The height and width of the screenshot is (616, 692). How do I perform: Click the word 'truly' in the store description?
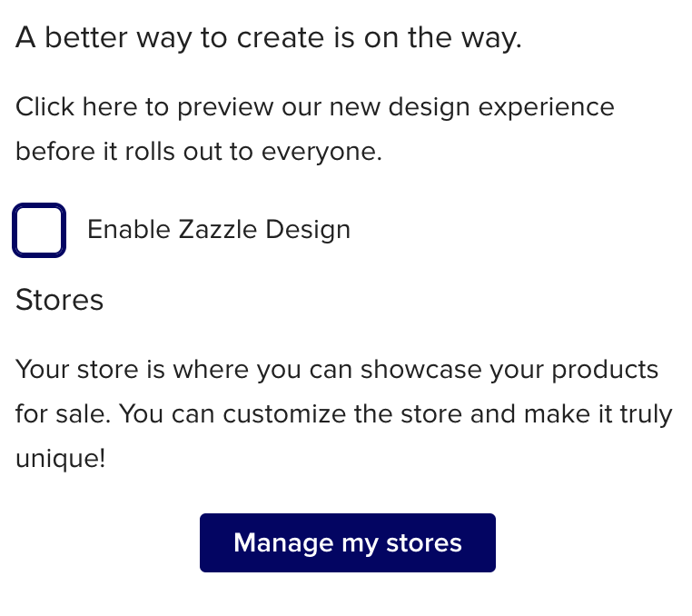click(x=646, y=415)
